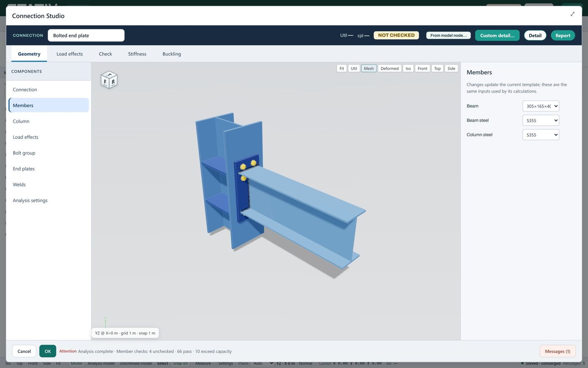588x368 pixels.
Task: Switch to Front view
Action: (423, 69)
